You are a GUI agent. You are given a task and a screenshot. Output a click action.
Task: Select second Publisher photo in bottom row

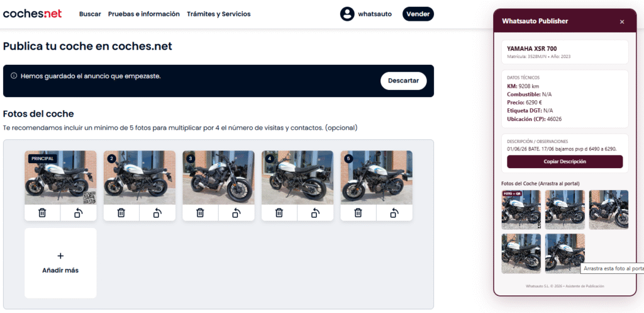click(565, 253)
